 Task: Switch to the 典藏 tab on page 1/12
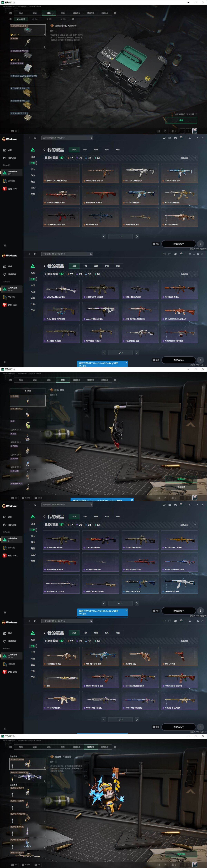pyautogui.click(x=118, y=150)
